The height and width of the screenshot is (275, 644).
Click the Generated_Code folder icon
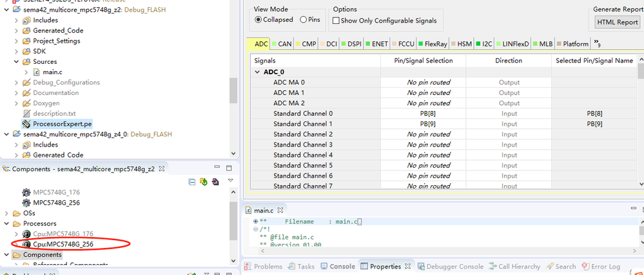pyautogui.click(x=26, y=30)
